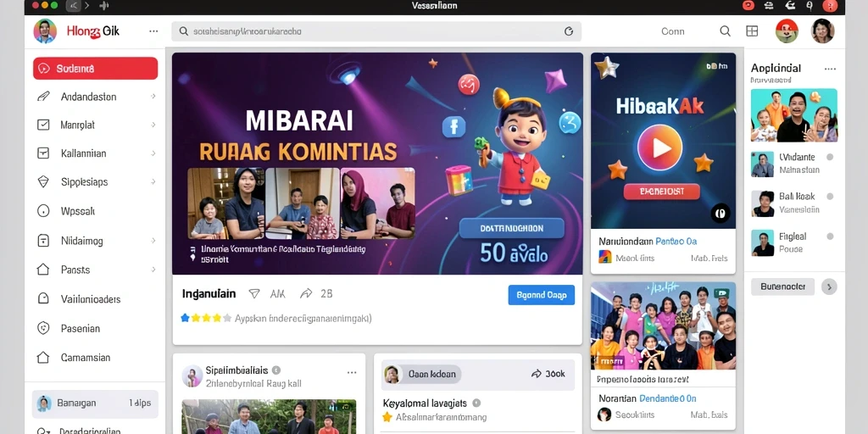
Task: Open the Bali Ikeak contact avatar
Action: point(762,203)
